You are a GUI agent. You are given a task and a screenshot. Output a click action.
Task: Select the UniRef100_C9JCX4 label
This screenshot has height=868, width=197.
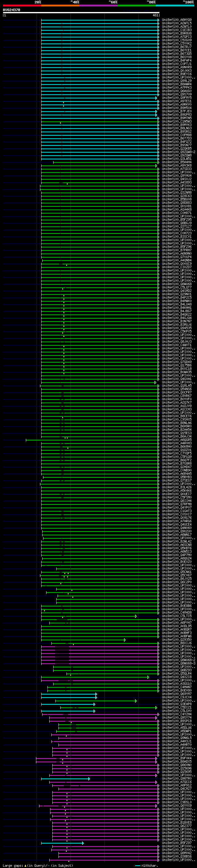[x=177, y=697]
